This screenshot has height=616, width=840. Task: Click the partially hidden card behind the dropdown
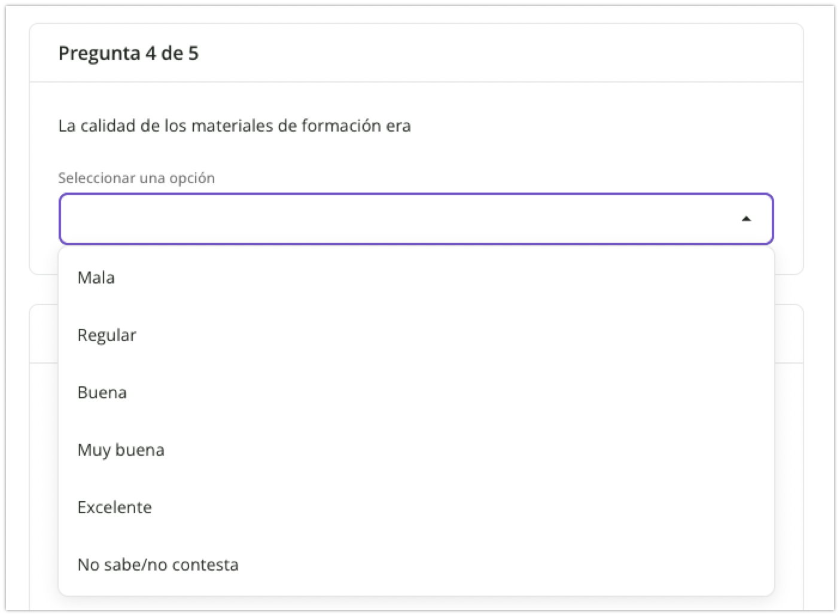(x=789, y=335)
